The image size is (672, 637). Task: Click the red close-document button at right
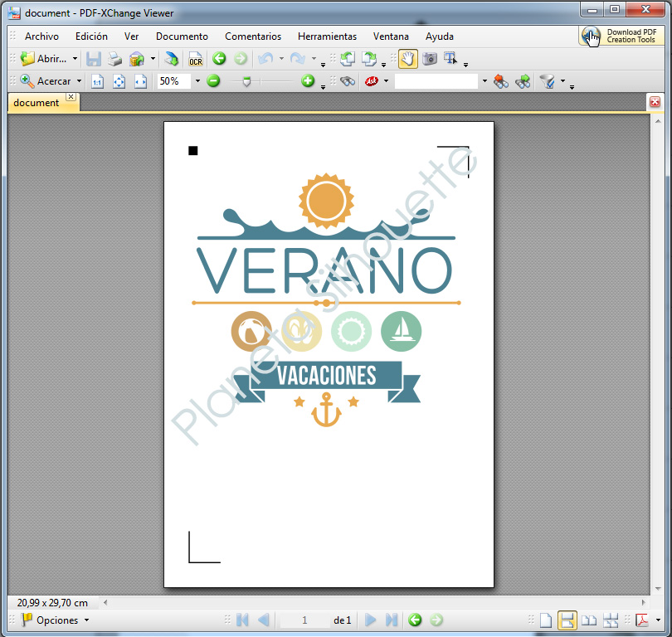655,102
